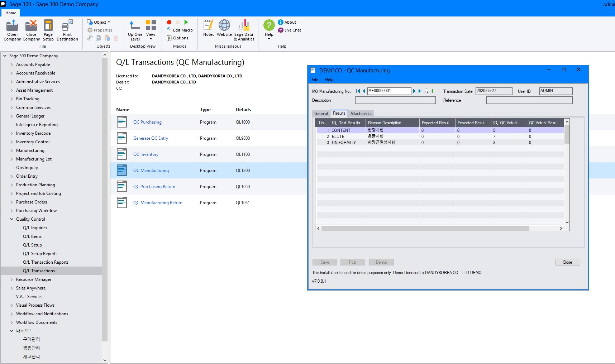Select Q/L Setup Reports in tree
This screenshot has height=364, width=615.
pyautogui.click(x=40, y=254)
